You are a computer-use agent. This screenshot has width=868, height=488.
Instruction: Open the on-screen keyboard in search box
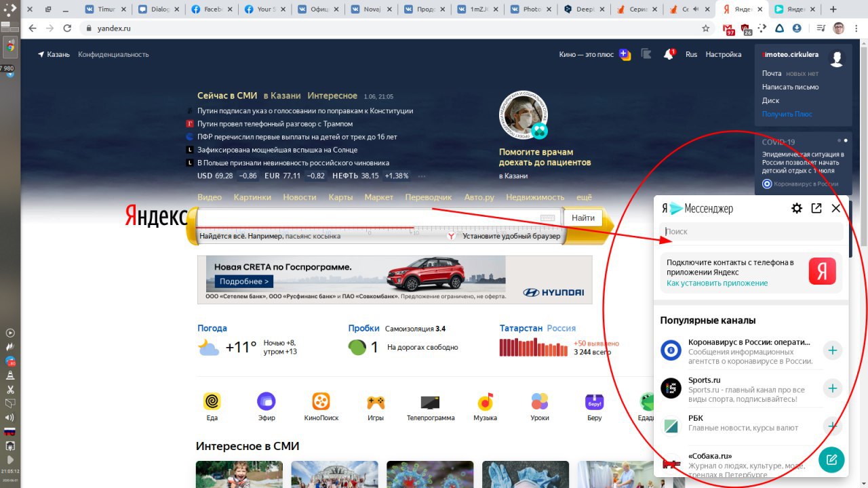tap(548, 218)
